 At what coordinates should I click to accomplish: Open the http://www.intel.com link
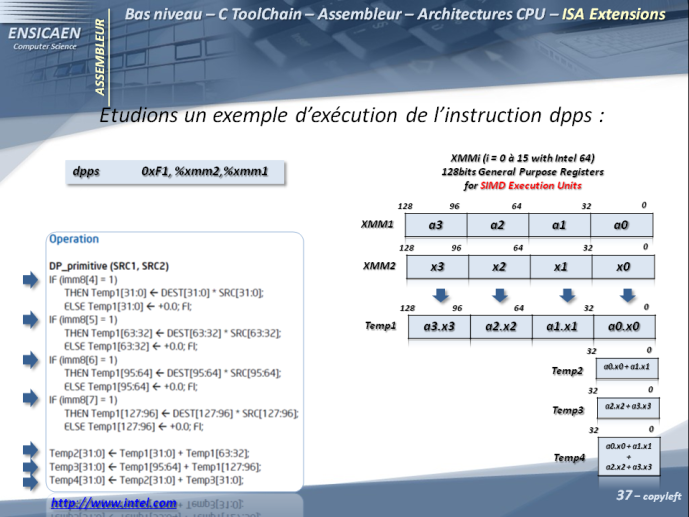point(113,503)
